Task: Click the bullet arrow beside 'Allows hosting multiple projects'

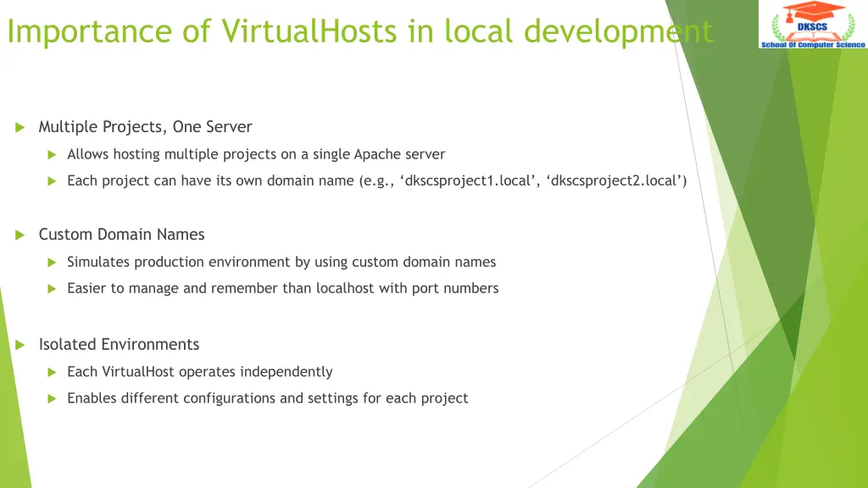Action: [52, 155]
